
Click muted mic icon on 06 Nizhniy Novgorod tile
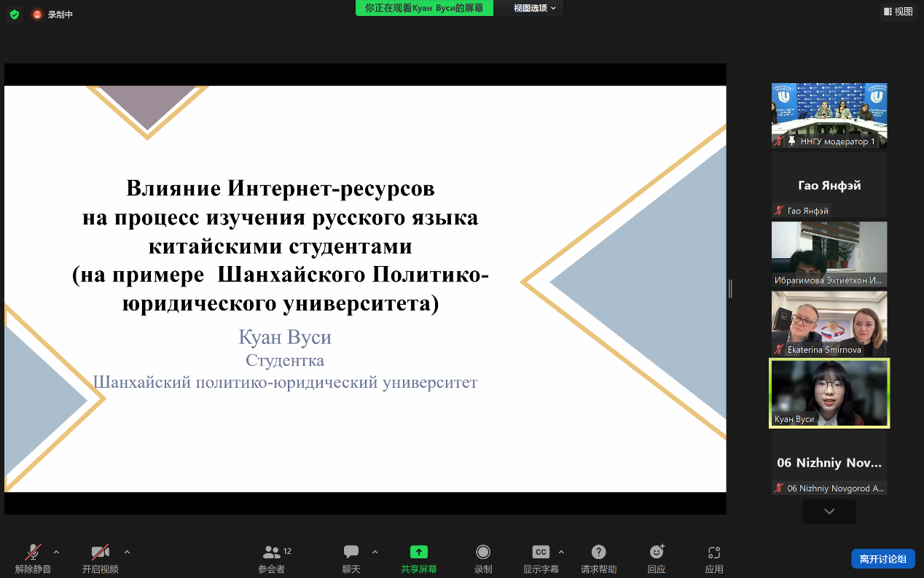(x=779, y=488)
